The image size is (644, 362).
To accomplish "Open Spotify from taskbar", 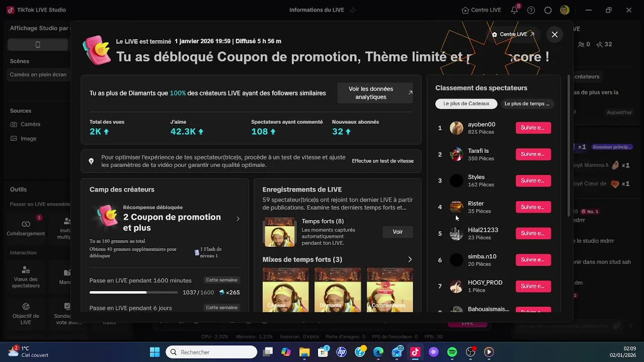I will pyautogui.click(x=452, y=352).
